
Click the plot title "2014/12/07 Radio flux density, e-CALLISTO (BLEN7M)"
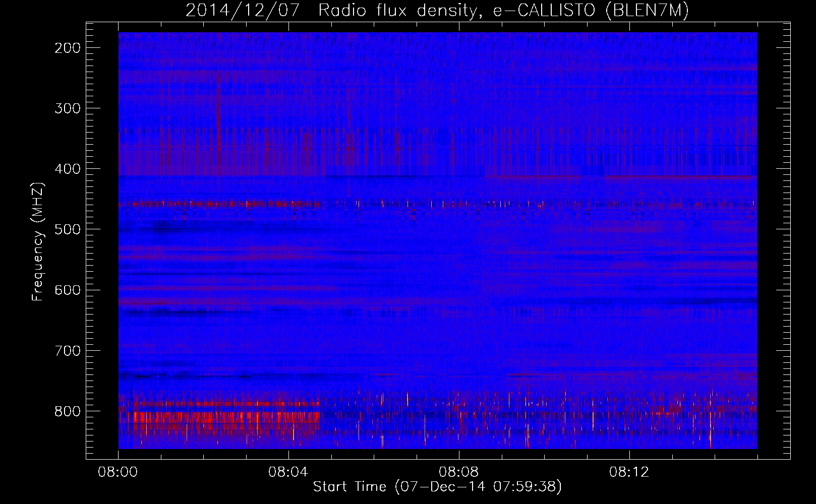(437, 11)
